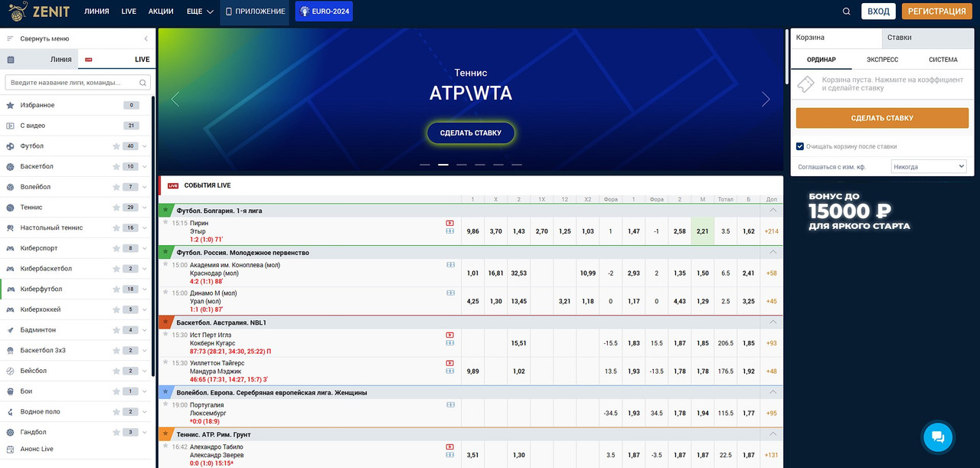Open the С видео category

pyautogui.click(x=77, y=126)
